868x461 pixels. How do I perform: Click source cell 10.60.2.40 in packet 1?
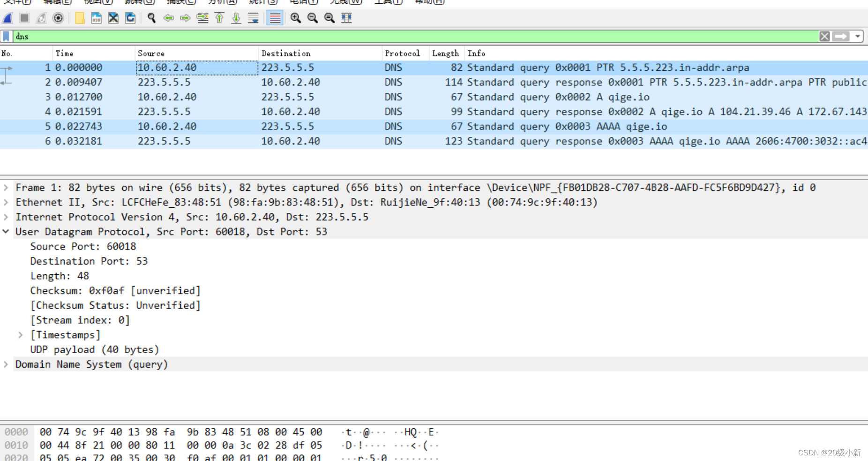pyautogui.click(x=197, y=68)
